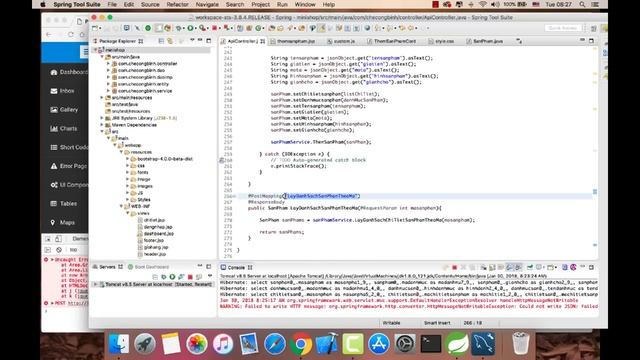Maximize the Console view
This screenshot has width=640, height=360.
(591, 267)
